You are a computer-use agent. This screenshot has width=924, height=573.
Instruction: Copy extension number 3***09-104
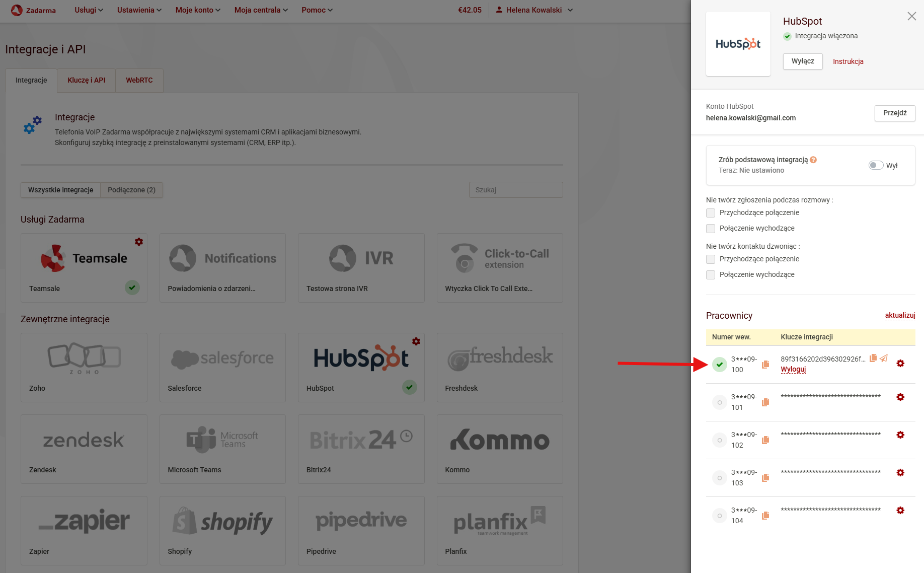[x=765, y=516]
